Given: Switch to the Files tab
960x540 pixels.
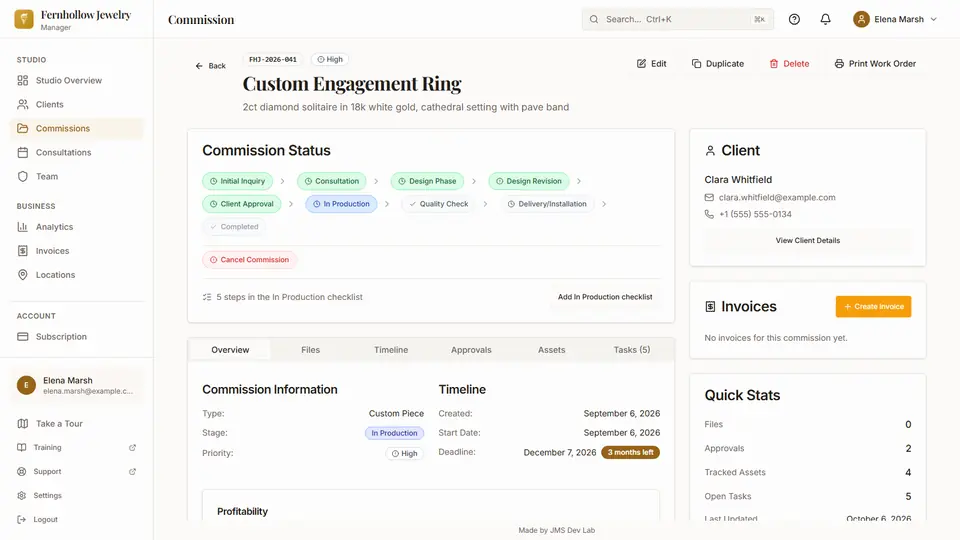Looking at the screenshot, I should pos(310,350).
